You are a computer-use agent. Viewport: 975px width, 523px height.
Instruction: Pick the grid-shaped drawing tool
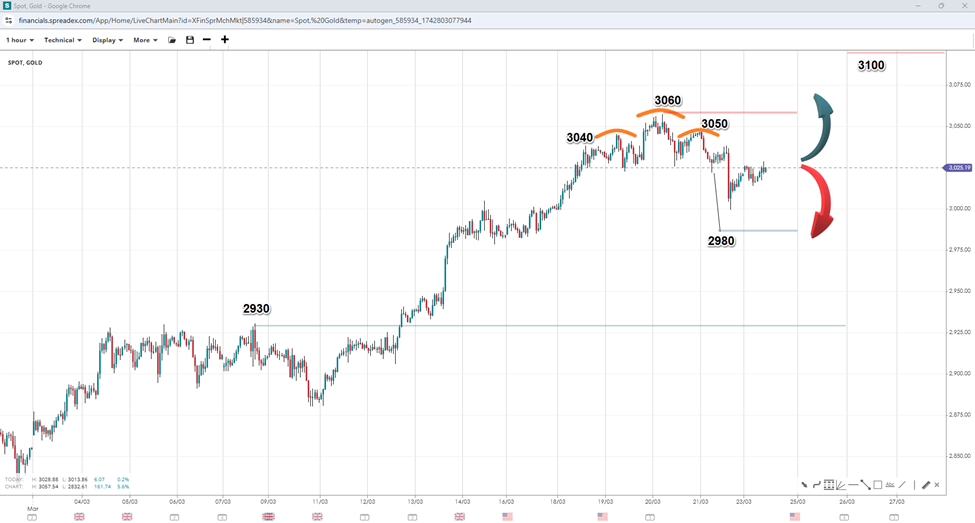[x=829, y=485]
